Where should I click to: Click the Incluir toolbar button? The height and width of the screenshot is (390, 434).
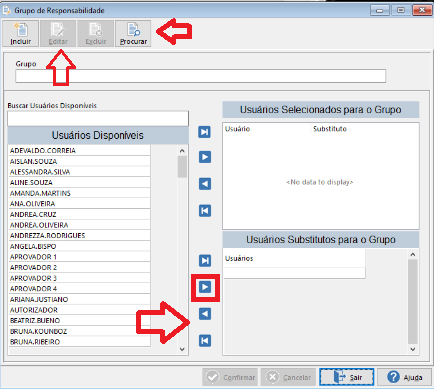[x=21, y=33]
